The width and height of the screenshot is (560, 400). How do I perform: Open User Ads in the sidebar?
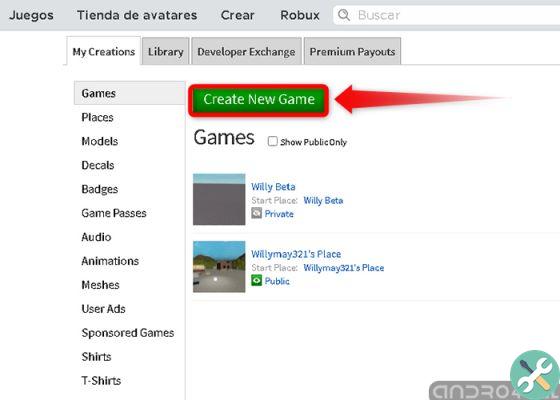[103, 309]
